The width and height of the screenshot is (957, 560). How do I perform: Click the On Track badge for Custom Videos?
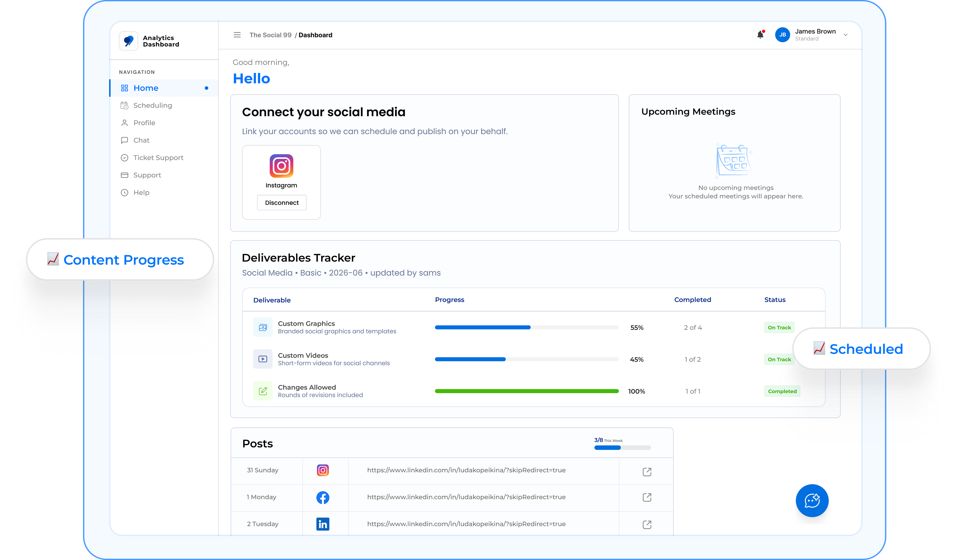tap(779, 359)
